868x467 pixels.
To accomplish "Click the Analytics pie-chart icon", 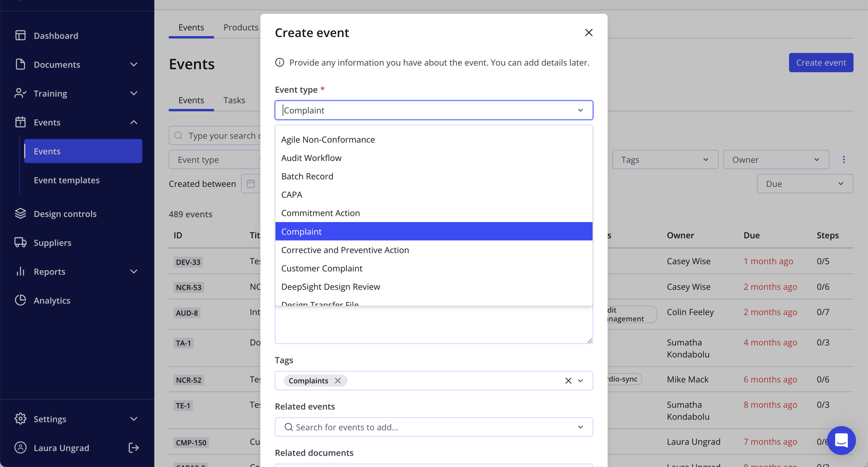I will pos(20,300).
